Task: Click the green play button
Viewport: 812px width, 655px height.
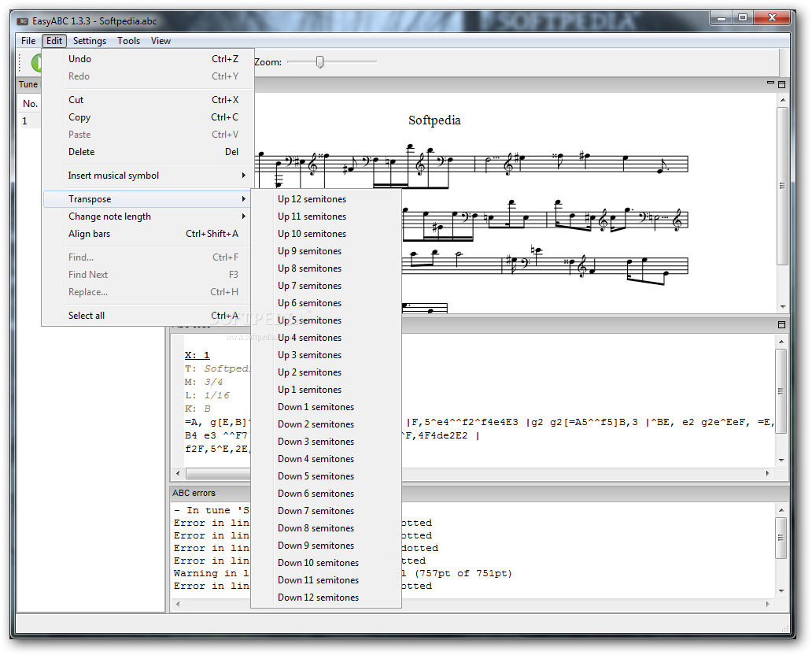Action: tap(36, 63)
